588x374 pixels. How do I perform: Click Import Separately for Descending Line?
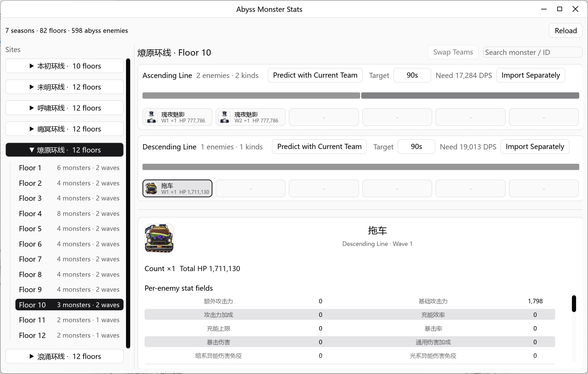click(x=535, y=147)
